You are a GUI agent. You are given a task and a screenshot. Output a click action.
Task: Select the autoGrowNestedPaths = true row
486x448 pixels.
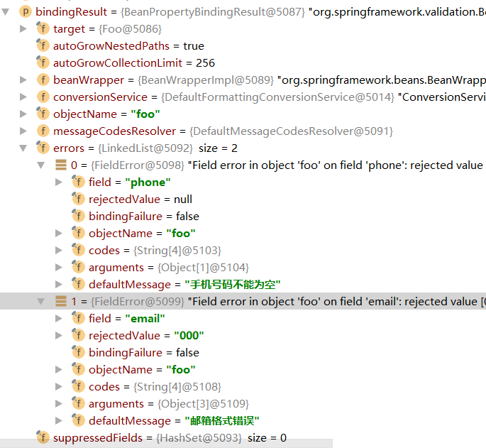coord(243,46)
